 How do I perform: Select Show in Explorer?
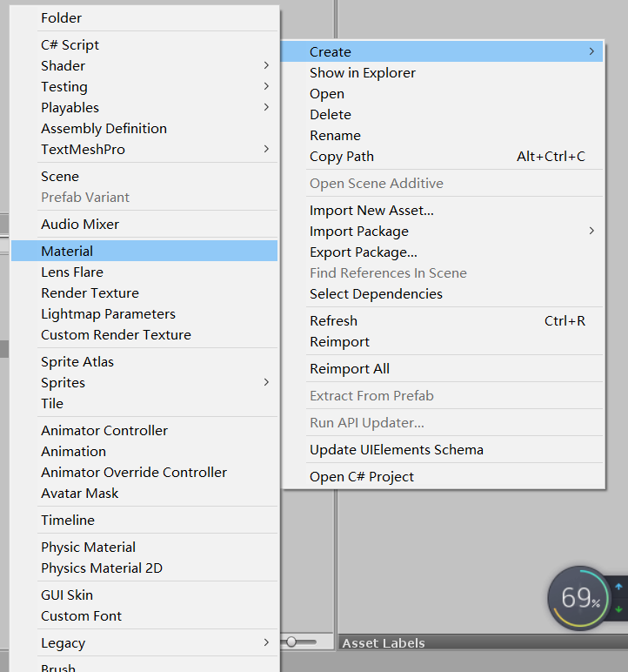(443, 73)
